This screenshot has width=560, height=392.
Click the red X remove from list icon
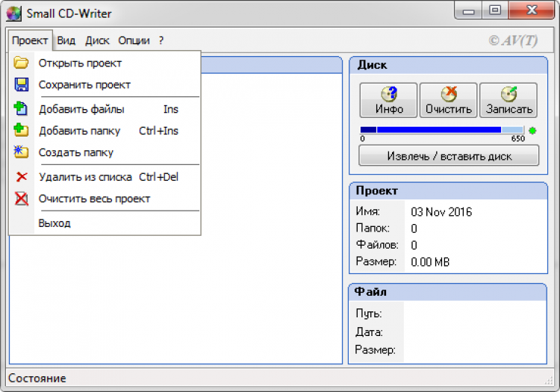point(22,176)
